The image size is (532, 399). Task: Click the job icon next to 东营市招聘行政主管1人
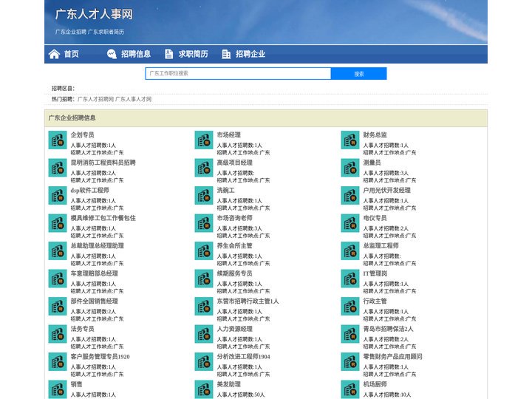coord(204,307)
